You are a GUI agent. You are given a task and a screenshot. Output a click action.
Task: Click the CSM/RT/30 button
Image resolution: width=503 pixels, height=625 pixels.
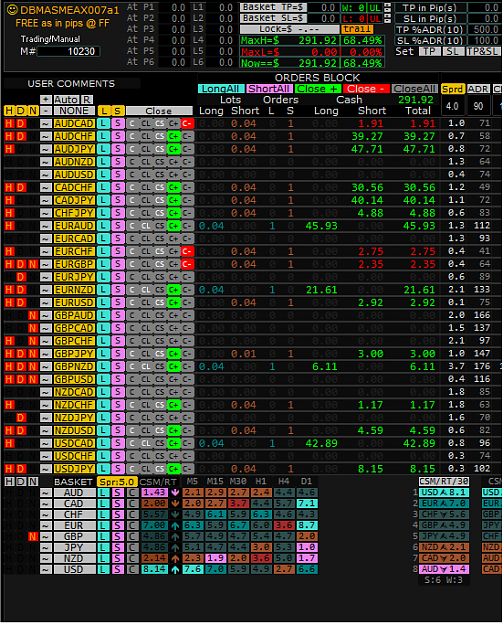(444, 482)
